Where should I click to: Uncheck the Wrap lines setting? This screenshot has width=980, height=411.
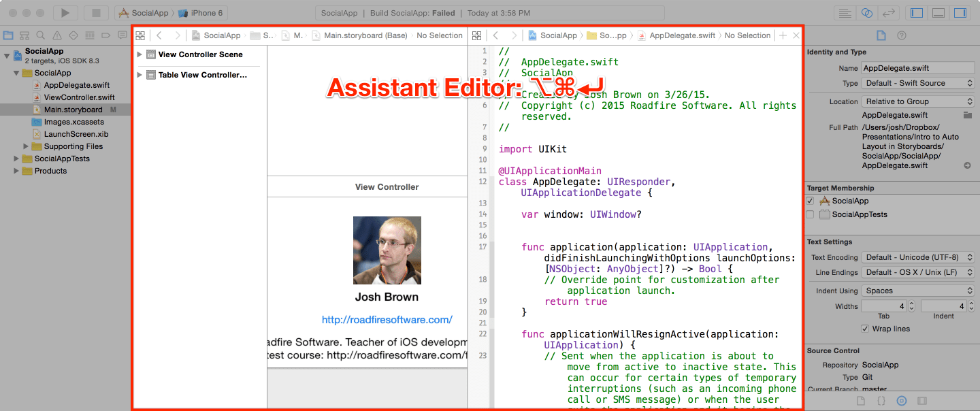[864, 329]
